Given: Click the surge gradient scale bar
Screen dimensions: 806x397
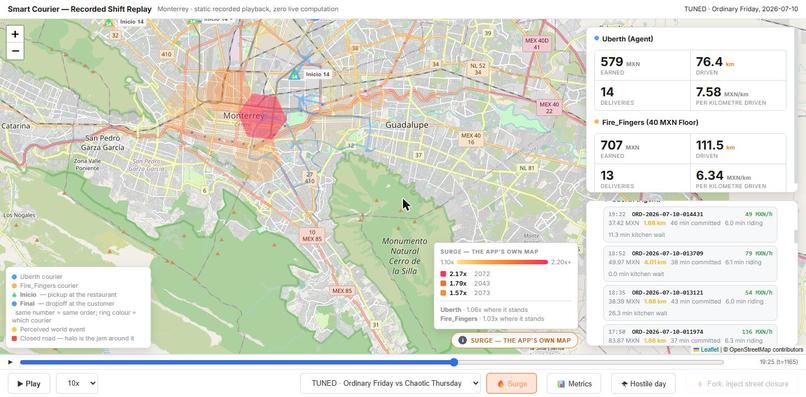Looking at the screenshot, I should (x=502, y=262).
